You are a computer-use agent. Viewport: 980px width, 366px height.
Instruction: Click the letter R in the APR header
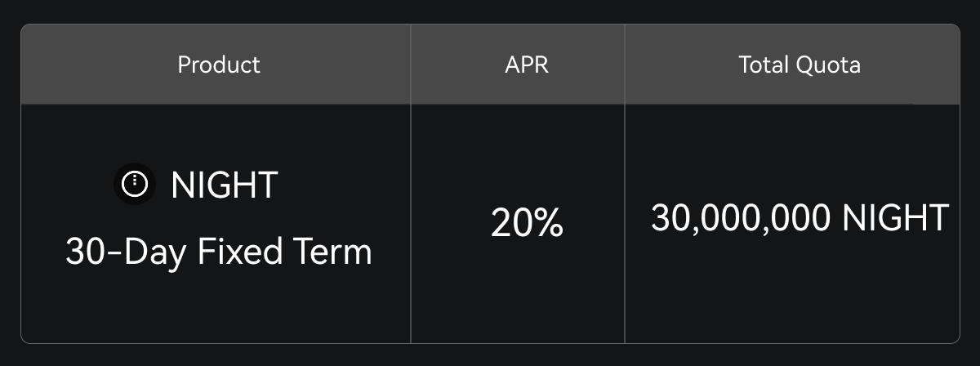[541, 65]
